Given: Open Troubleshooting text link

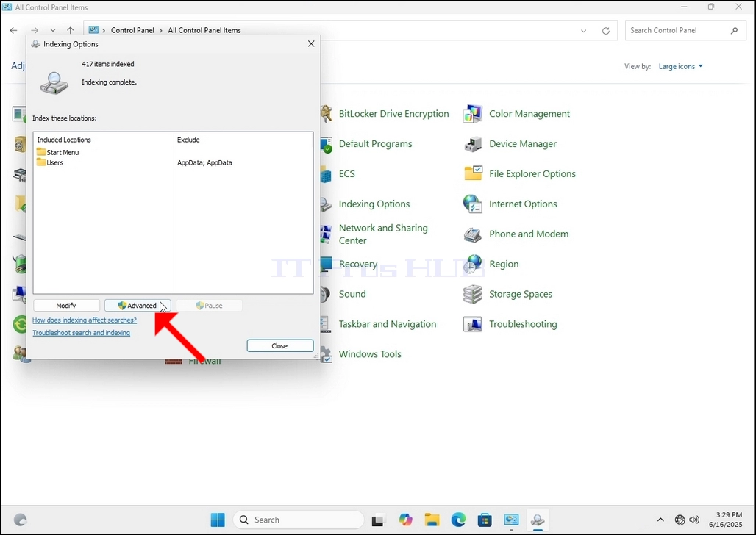Looking at the screenshot, I should coord(523,324).
